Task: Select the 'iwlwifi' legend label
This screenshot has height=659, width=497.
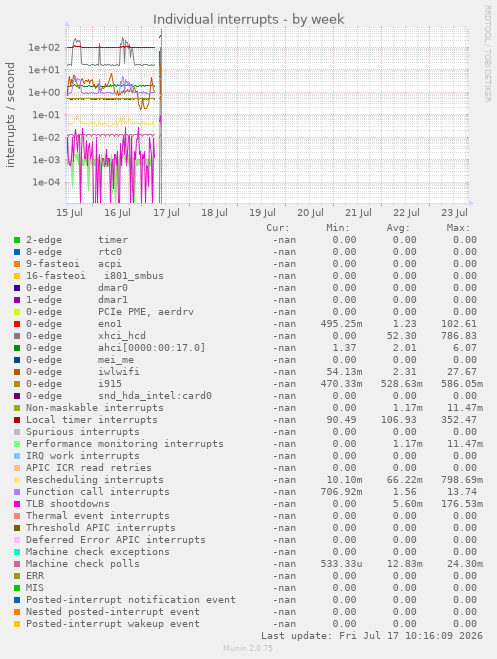Action: [x=119, y=372]
